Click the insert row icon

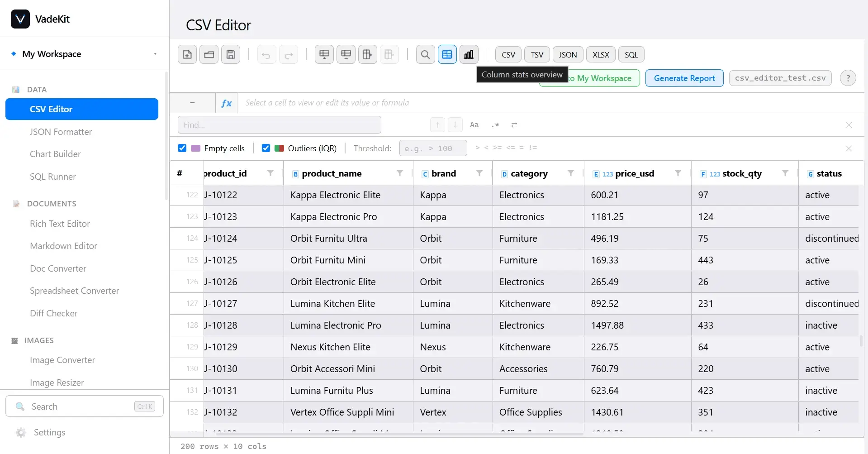(324, 55)
